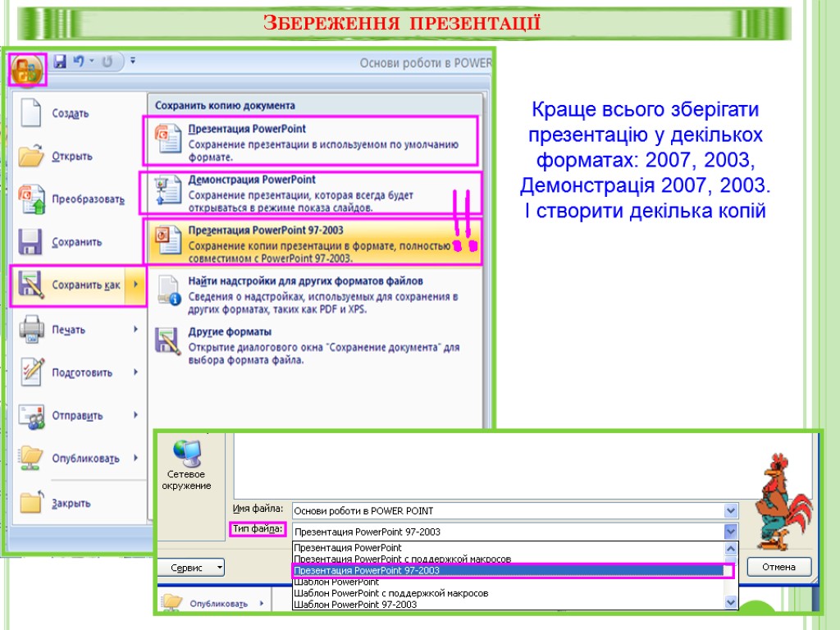Screen dimensions: 840x630
Task: Click Опубликовать item below the save dialog
Action: point(218,604)
